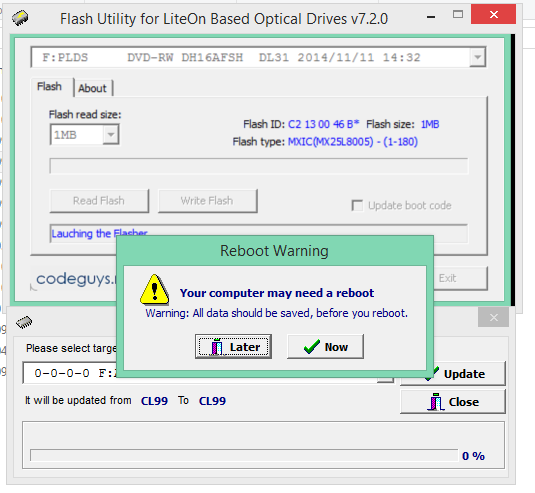Image resolution: width=535 pixels, height=493 pixels.
Task: Toggle the Update boot code checkbox
Action: (x=357, y=205)
